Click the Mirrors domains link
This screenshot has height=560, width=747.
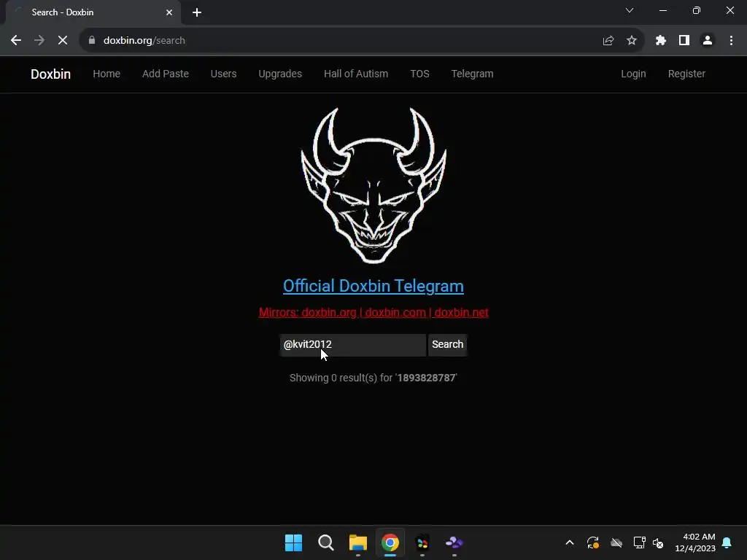click(373, 312)
